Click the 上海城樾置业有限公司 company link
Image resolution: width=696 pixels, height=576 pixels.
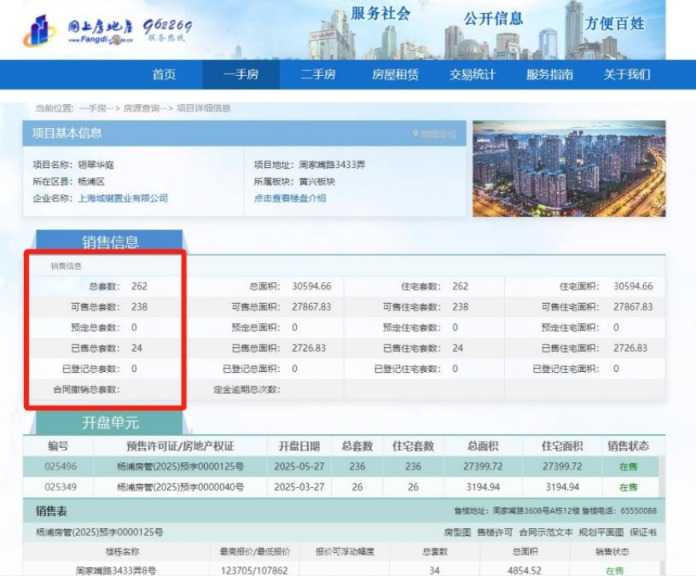tap(123, 199)
